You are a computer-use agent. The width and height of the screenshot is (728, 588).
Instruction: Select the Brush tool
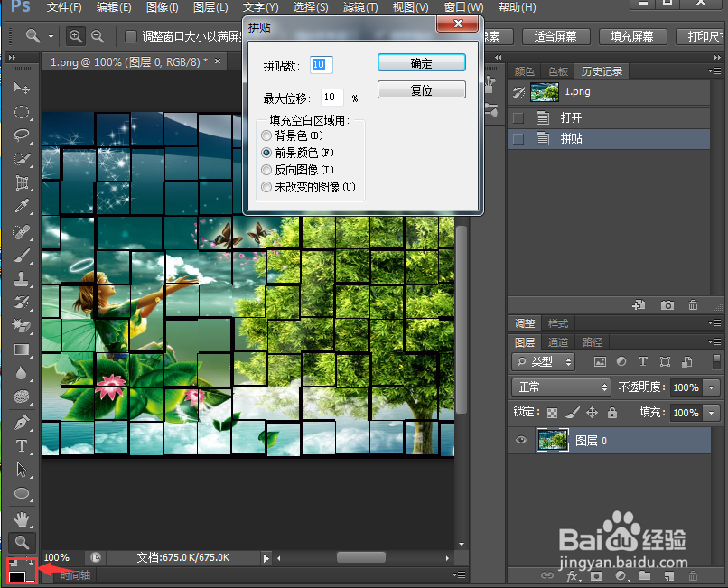(x=22, y=255)
